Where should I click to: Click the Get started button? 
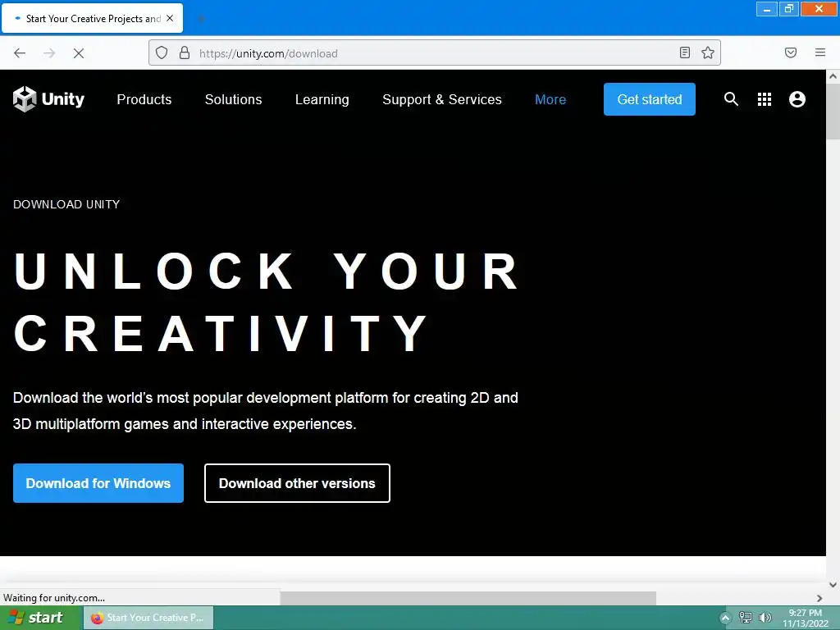click(x=650, y=99)
